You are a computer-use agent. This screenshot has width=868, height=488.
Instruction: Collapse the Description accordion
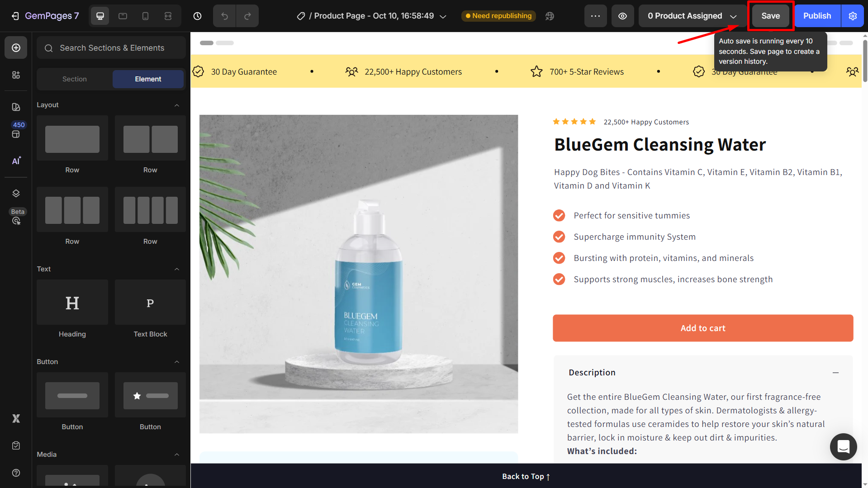pos(835,373)
